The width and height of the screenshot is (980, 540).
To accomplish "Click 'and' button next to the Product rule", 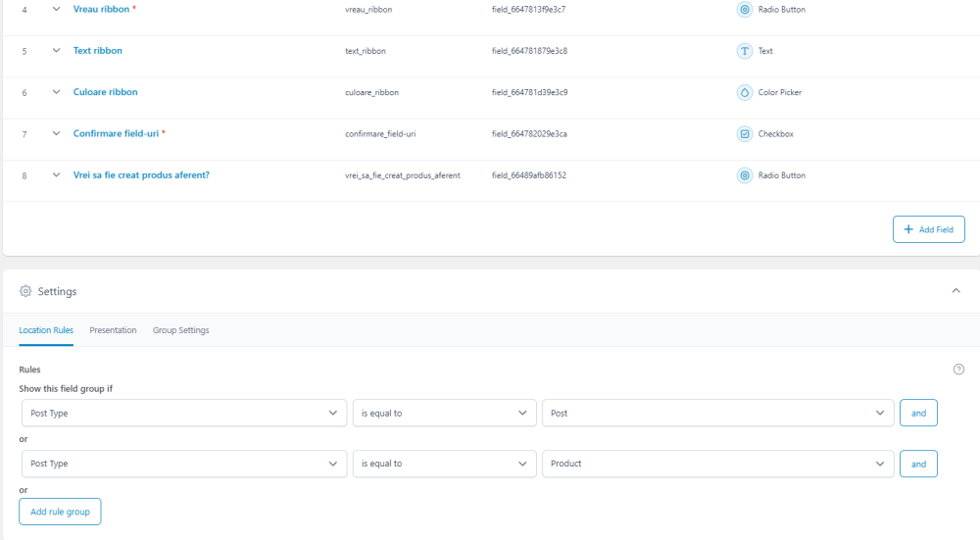I will [919, 464].
